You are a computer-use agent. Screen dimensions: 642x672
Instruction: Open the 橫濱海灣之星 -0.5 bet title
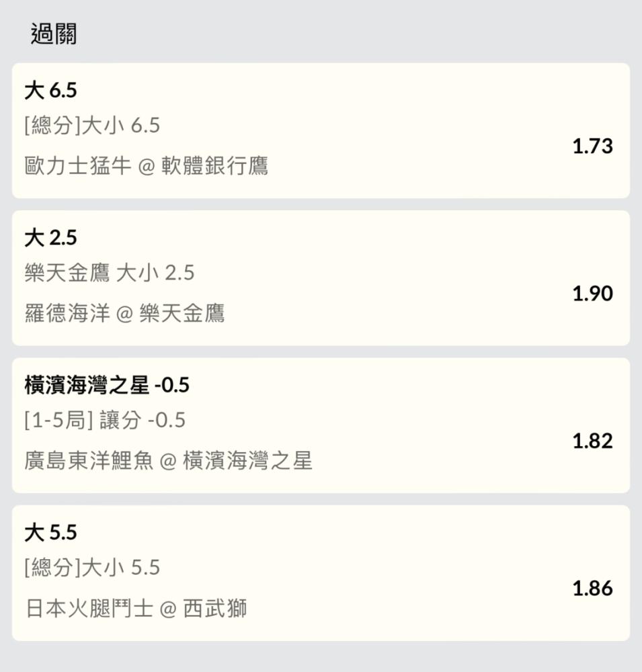pos(107,385)
